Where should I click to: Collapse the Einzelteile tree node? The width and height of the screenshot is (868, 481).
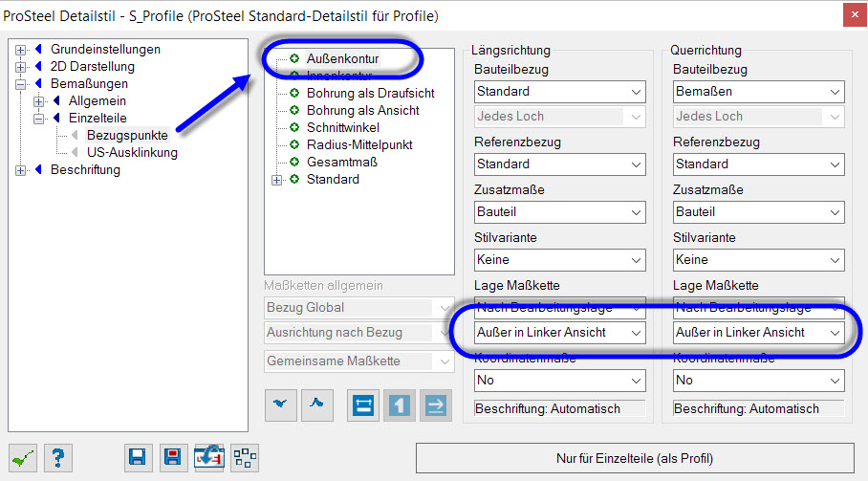(x=38, y=119)
